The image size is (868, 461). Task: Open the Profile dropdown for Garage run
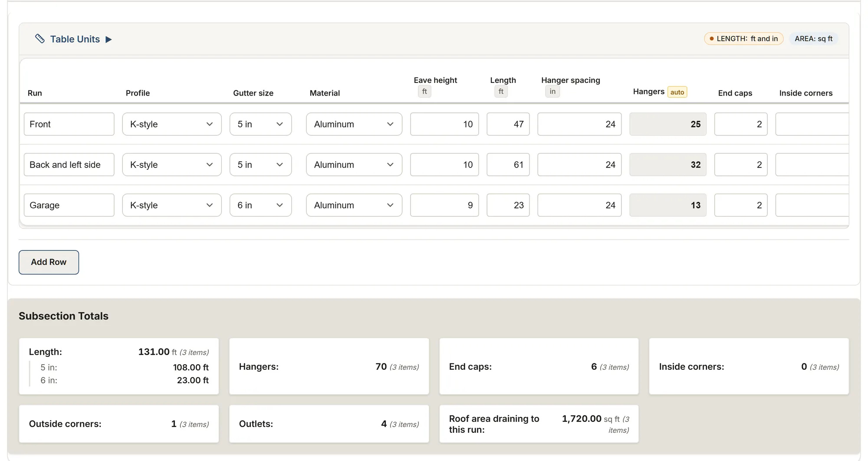coord(172,205)
